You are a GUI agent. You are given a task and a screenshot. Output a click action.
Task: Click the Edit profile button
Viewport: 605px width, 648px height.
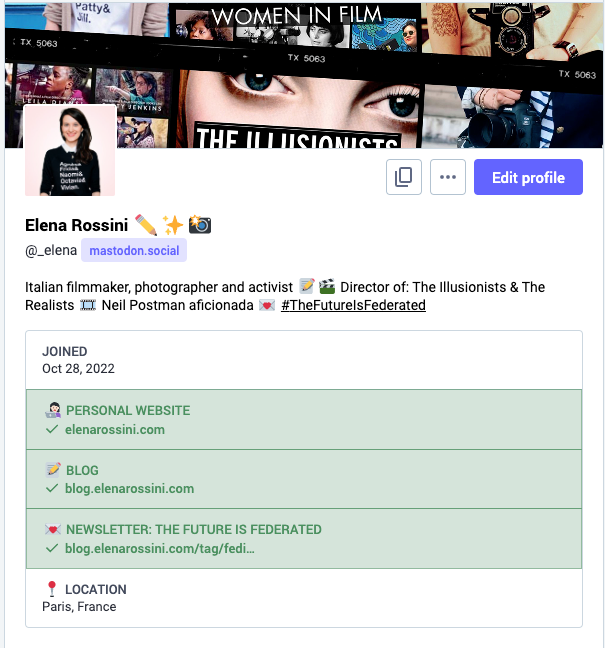pos(528,177)
